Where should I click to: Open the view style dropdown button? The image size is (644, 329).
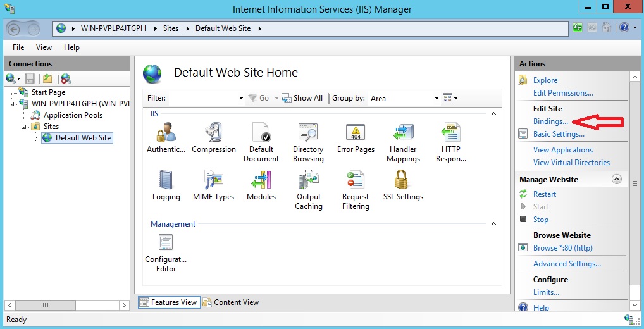coord(450,98)
